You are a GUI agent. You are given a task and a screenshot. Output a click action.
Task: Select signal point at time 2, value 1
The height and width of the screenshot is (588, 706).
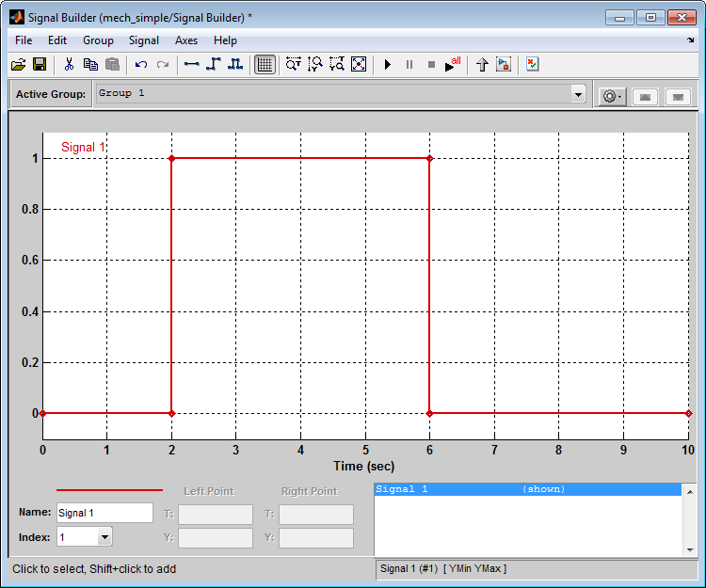pos(171,158)
